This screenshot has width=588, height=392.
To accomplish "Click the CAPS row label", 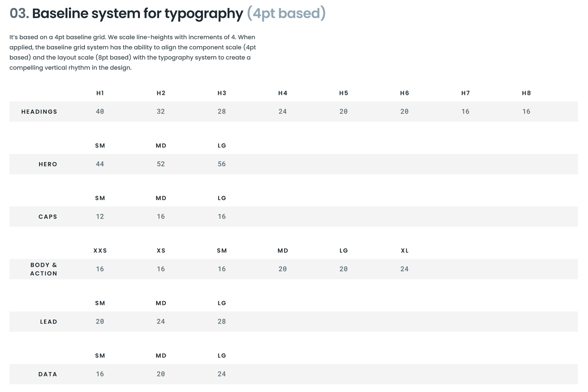I will tap(48, 216).
